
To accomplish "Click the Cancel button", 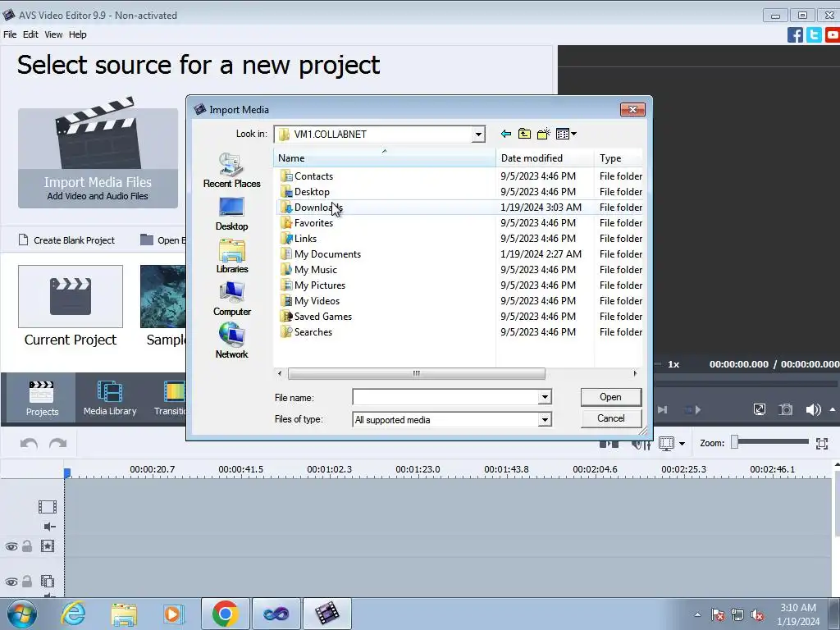I will click(610, 418).
